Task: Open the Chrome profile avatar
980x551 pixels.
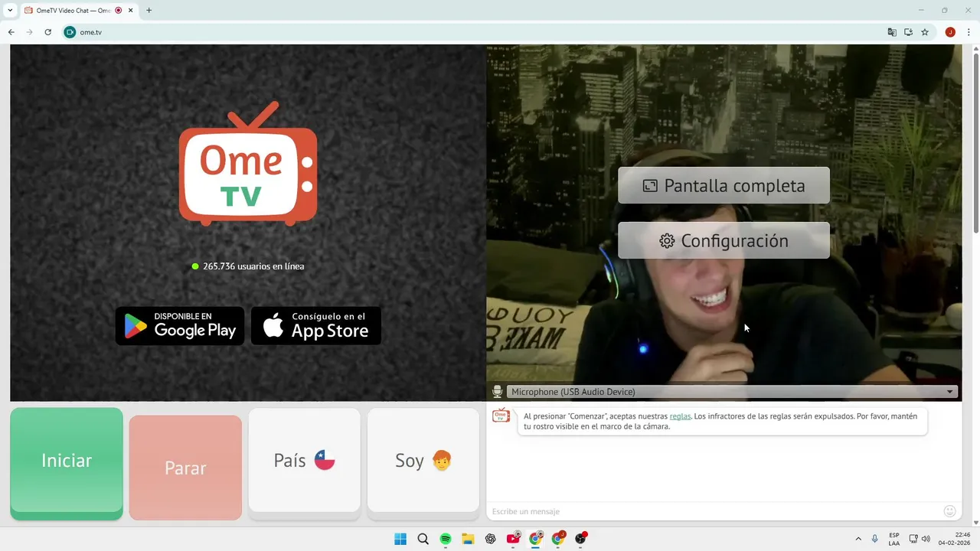Action: [950, 32]
